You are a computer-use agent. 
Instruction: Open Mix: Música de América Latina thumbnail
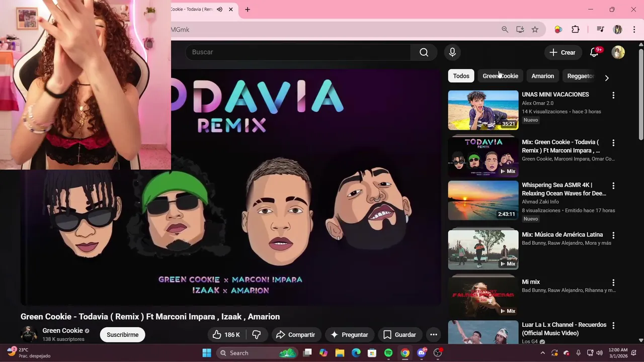(483, 250)
